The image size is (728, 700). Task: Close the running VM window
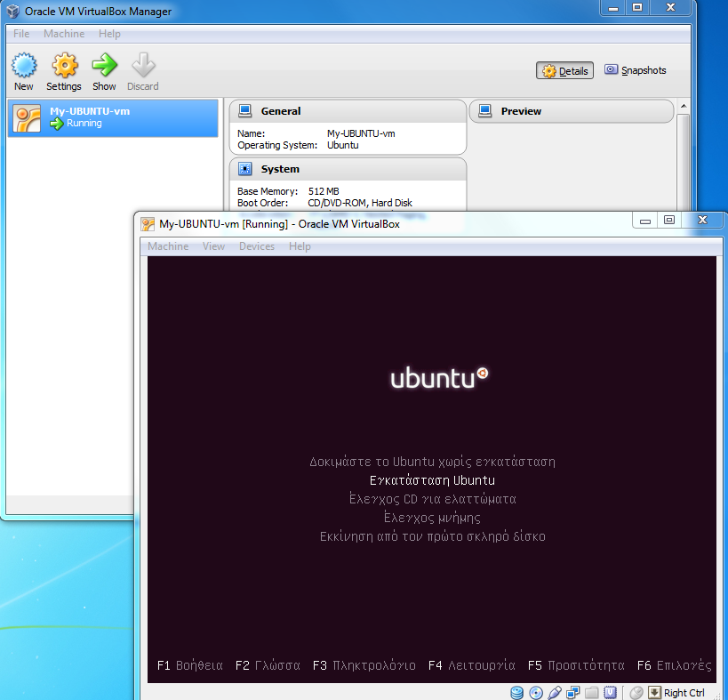(x=702, y=221)
